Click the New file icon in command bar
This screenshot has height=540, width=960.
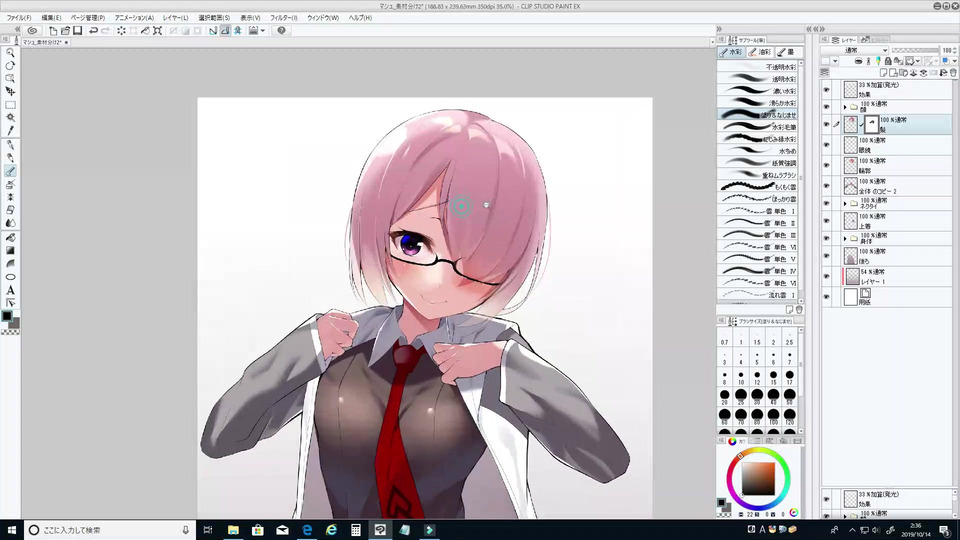click(53, 31)
